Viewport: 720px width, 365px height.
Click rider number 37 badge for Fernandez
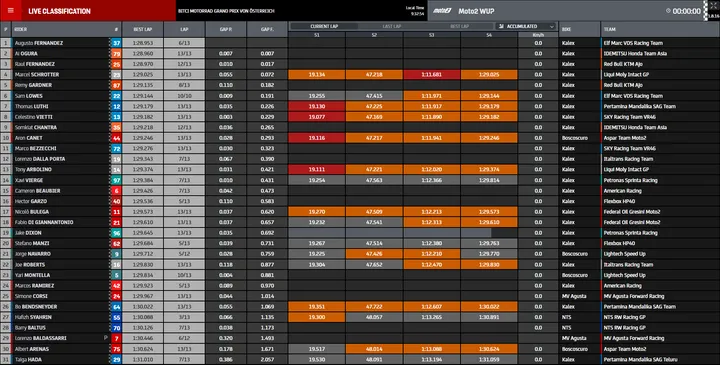coord(116,43)
